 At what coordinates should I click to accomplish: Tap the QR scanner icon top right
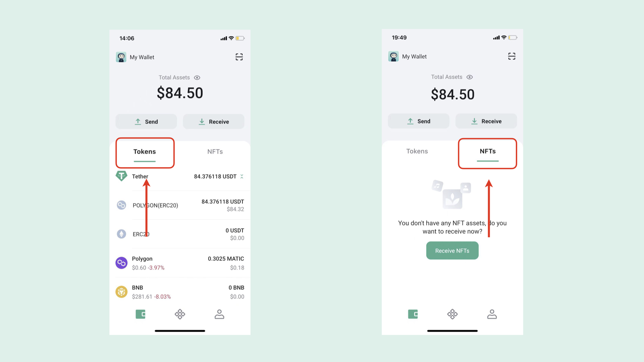[x=239, y=57]
